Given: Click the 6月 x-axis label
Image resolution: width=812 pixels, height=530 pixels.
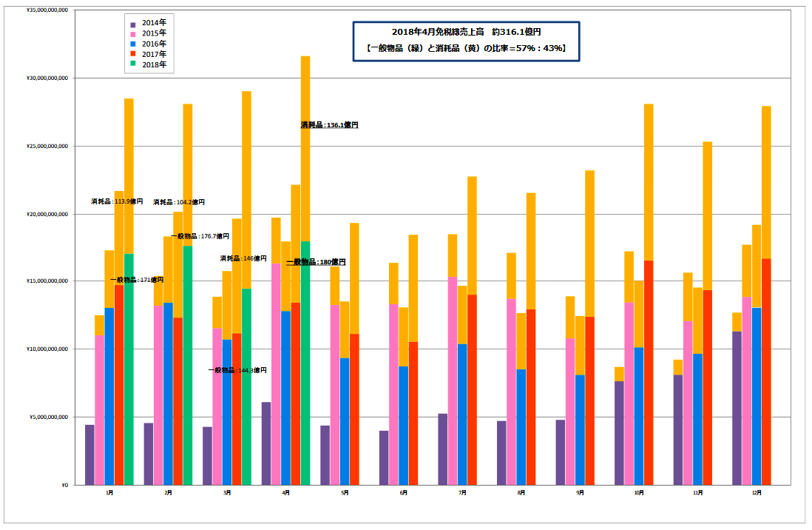Looking at the screenshot, I should point(403,492).
